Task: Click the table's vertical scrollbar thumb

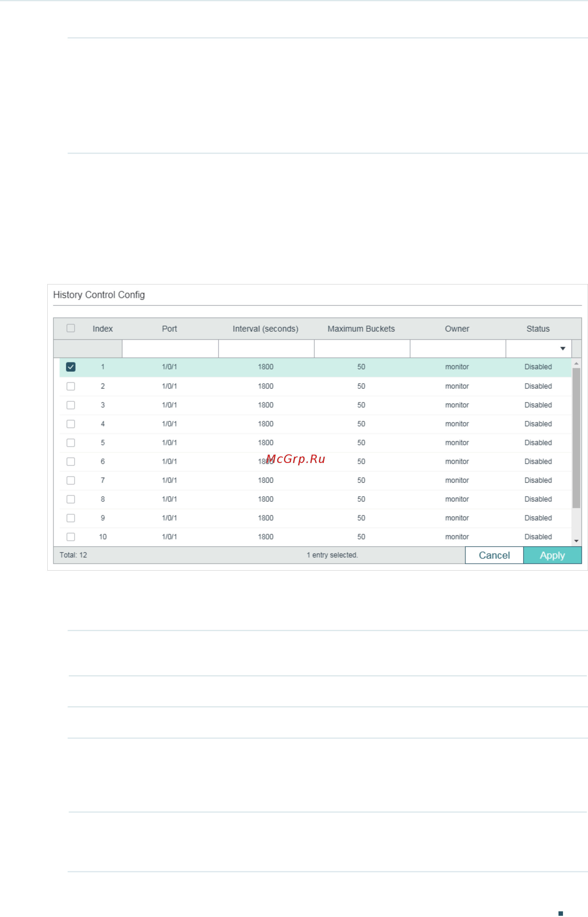Action: click(576, 438)
